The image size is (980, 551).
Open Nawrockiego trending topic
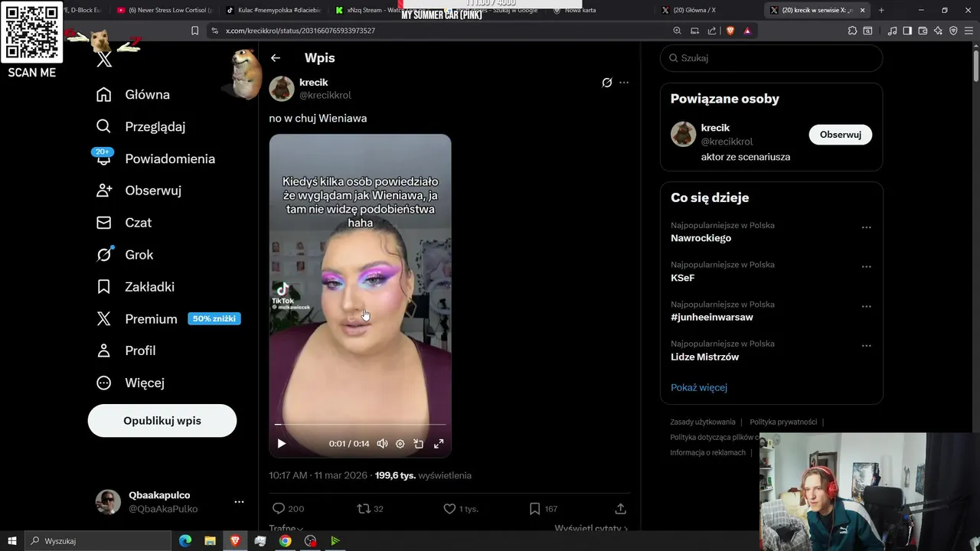(x=701, y=238)
